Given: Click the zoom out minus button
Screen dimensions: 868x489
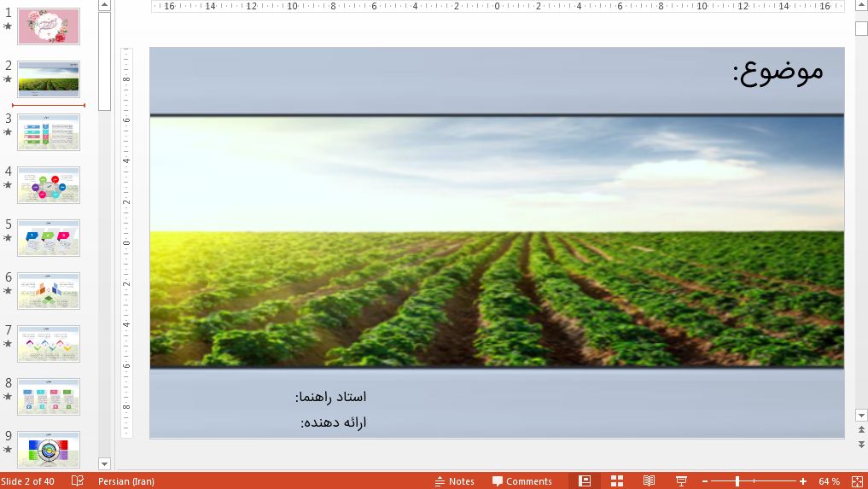Looking at the screenshot, I should coord(705,482).
